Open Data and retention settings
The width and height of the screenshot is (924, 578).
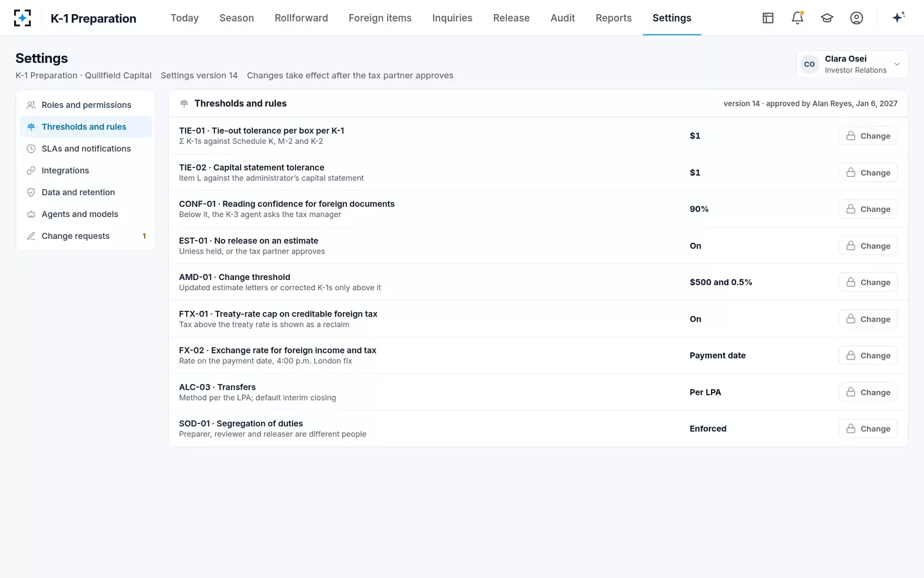[86, 192]
